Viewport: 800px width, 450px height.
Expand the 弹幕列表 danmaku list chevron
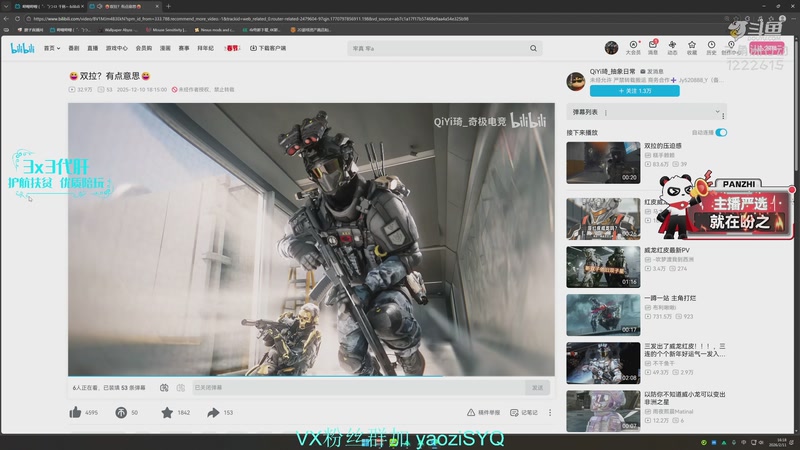pos(717,111)
